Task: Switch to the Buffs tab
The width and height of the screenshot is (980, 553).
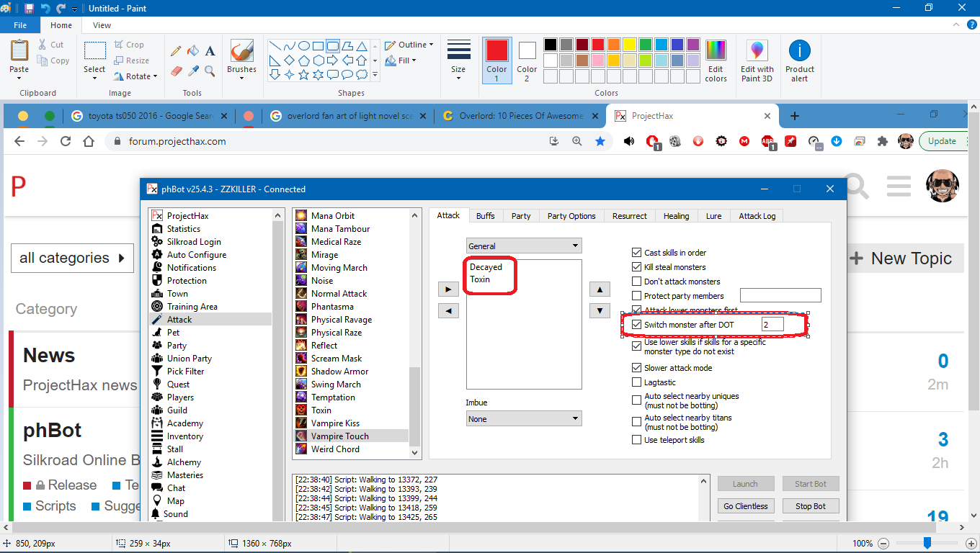Action: [485, 216]
